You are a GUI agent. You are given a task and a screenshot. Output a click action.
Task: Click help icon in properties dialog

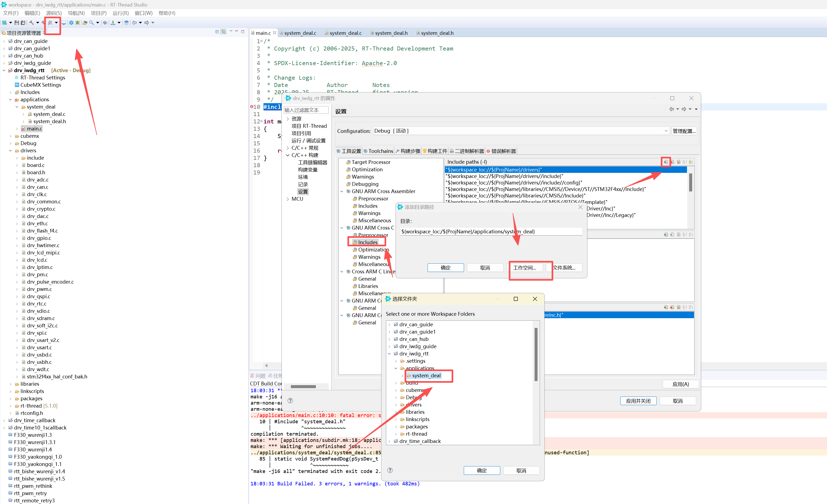[290, 400]
